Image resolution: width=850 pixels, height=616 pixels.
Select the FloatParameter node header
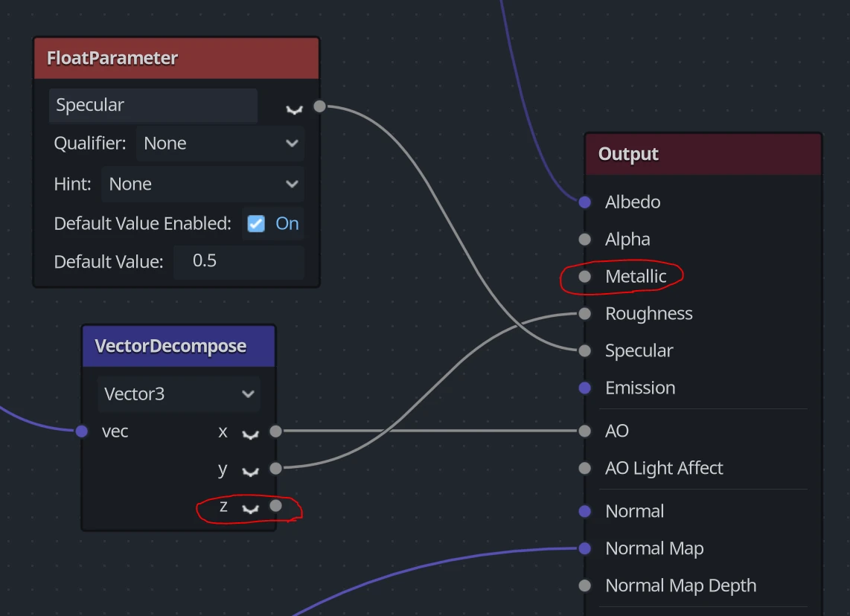tap(176, 57)
